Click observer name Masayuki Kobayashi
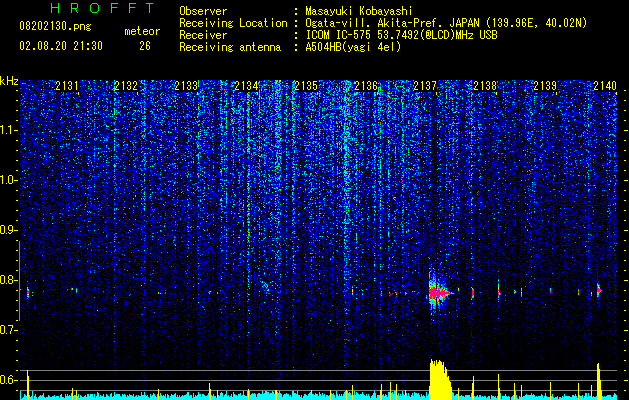 coord(359,11)
